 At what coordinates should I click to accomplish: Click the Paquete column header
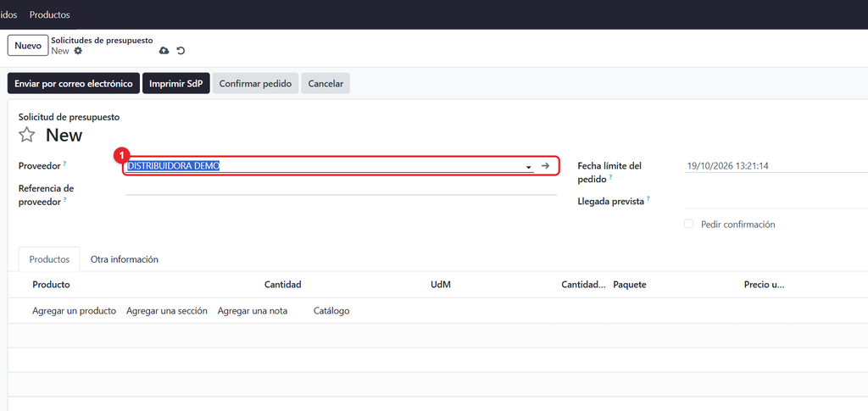click(x=630, y=285)
